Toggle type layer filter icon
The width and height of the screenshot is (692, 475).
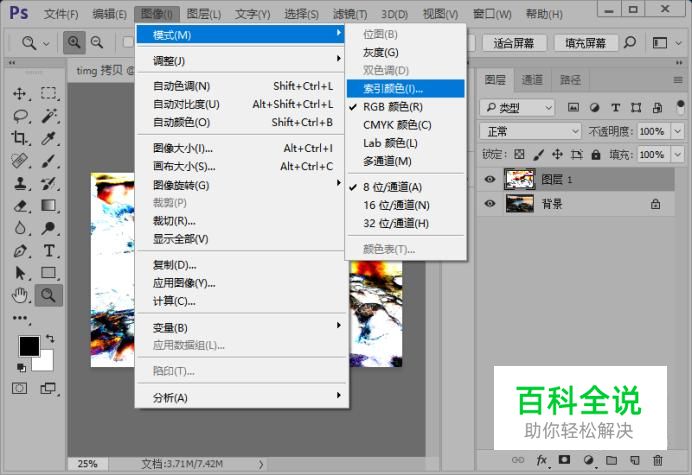pos(615,107)
